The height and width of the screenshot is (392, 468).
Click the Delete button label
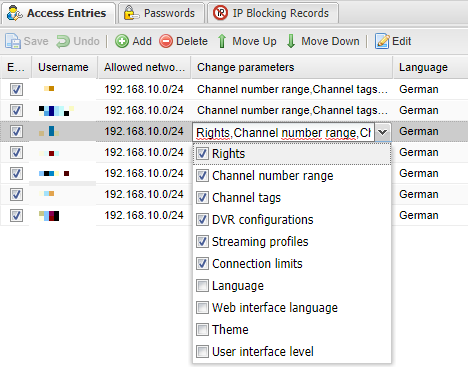pyautogui.click(x=192, y=41)
